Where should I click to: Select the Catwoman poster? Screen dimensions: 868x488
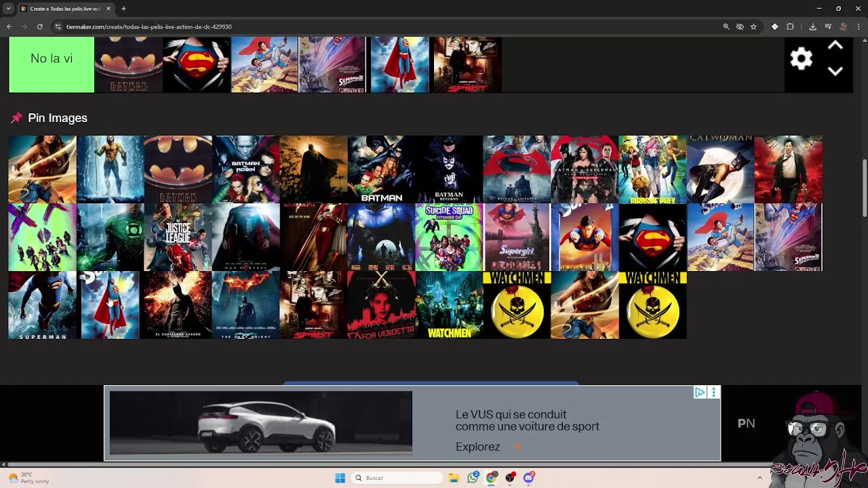[x=720, y=169]
